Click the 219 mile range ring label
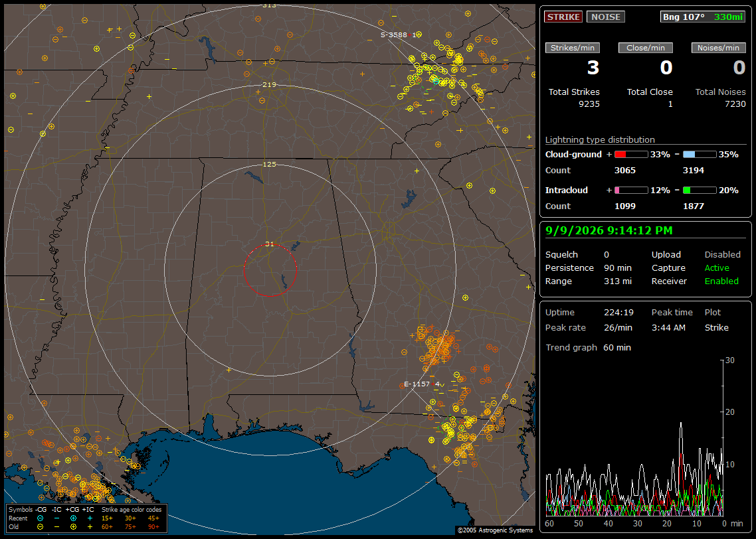756x539 pixels. coord(269,85)
